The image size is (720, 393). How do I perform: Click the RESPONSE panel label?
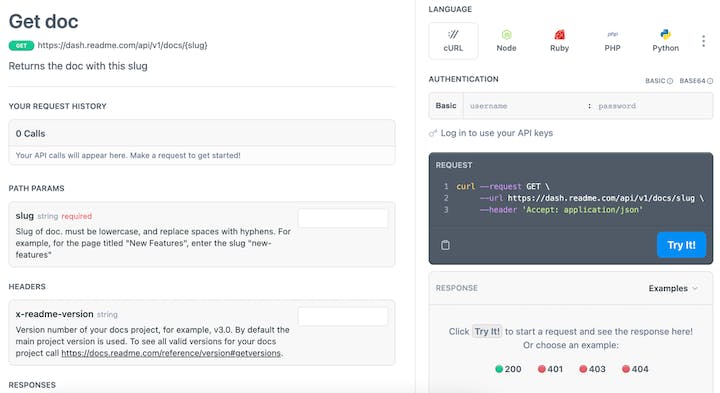point(456,288)
